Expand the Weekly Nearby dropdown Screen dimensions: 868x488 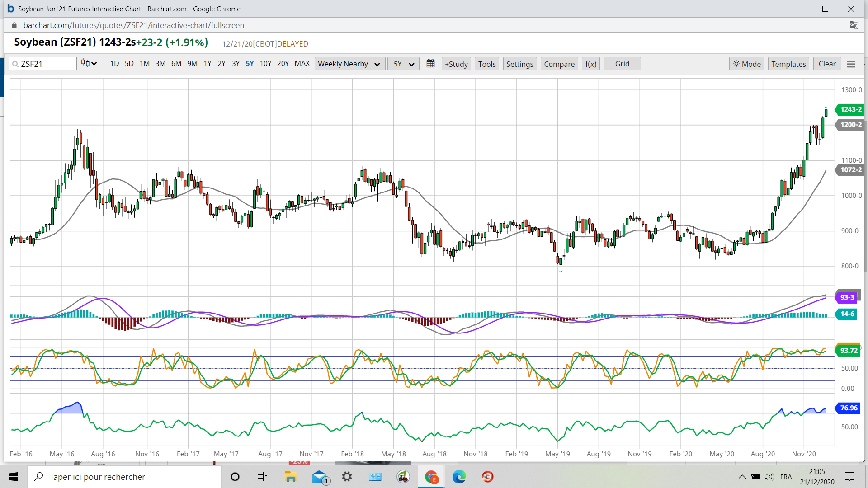[x=349, y=64]
